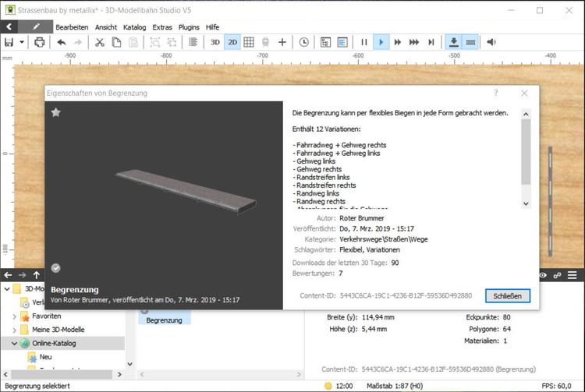Toggle the 2D view mode

232,42
